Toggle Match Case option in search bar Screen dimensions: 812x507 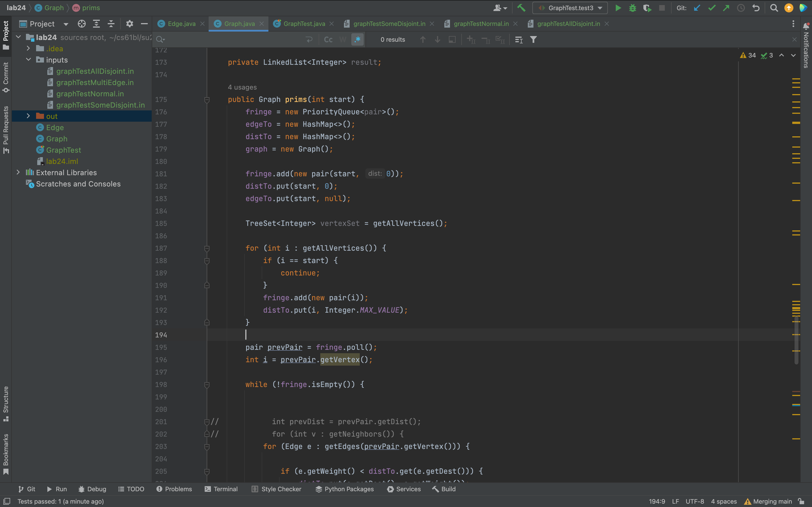[x=328, y=39]
